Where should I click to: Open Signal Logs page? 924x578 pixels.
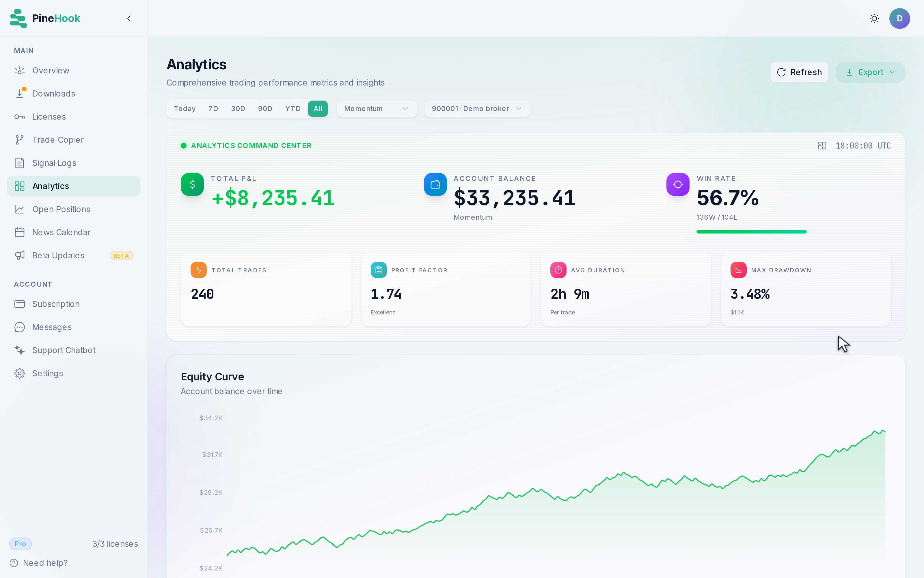pyautogui.click(x=73, y=163)
